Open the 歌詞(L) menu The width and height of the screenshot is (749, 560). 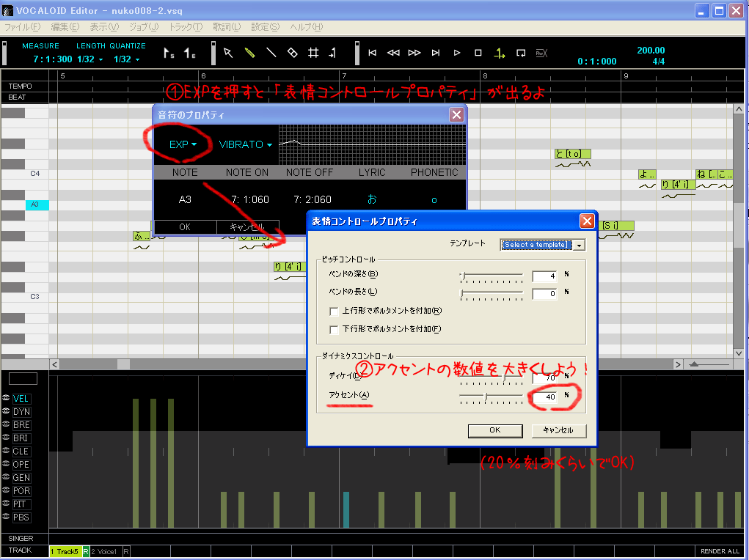coord(227,26)
